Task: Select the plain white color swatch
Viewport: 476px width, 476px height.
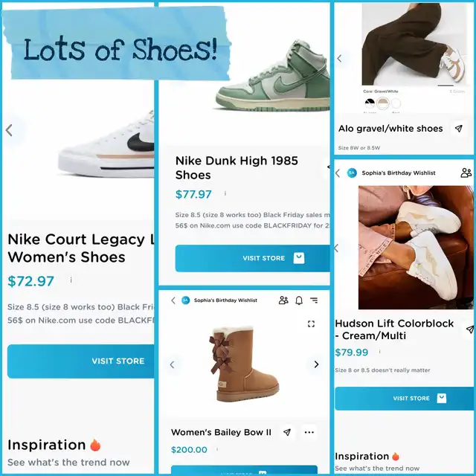Action: (396, 103)
